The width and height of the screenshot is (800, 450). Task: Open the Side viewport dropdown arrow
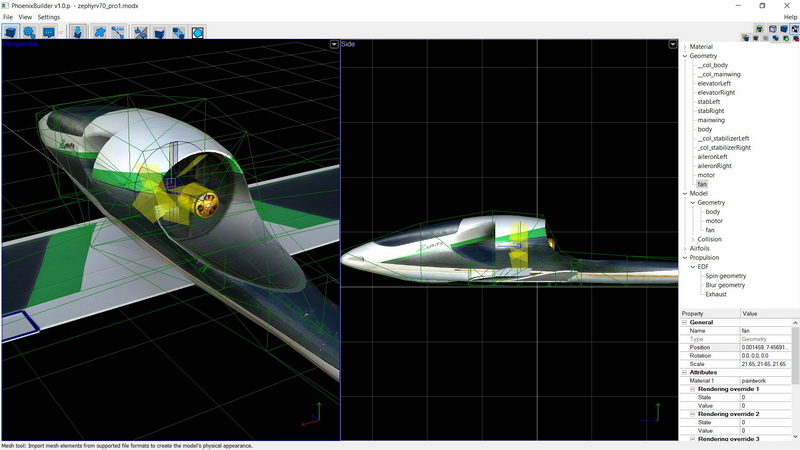tap(673, 45)
